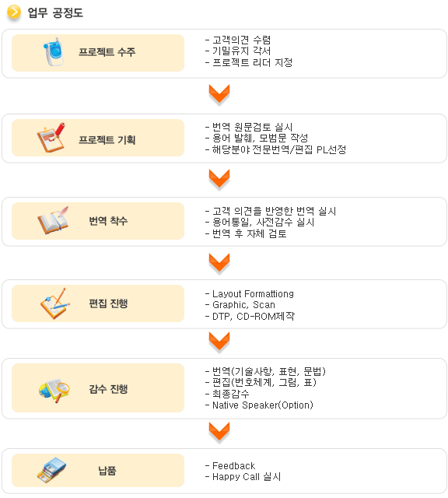This screenshot has height=498, width=448.
Task: Select the 감수 진행 step label
Action: tap(108, 389)
